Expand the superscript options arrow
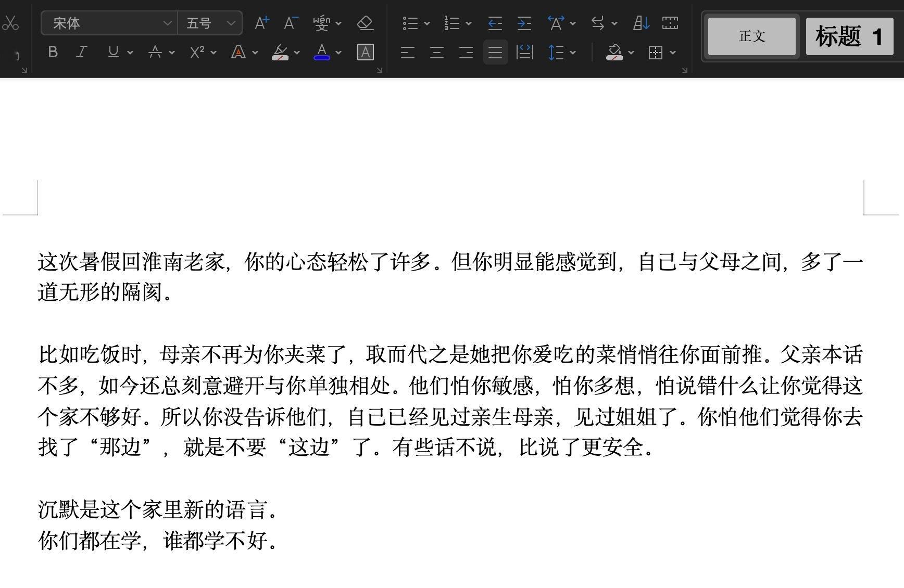Image resolution: width=904 pixels, height=588 pixels. 214,53
